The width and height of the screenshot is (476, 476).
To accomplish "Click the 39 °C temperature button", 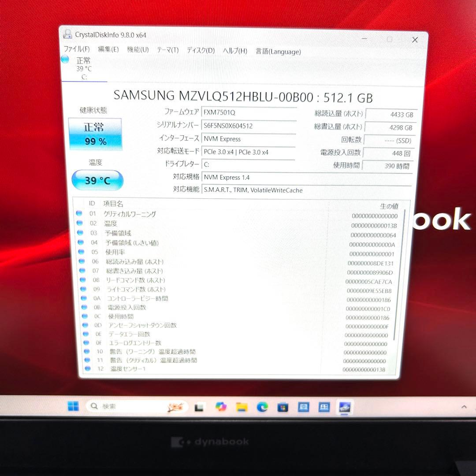I will coord(97,180).
